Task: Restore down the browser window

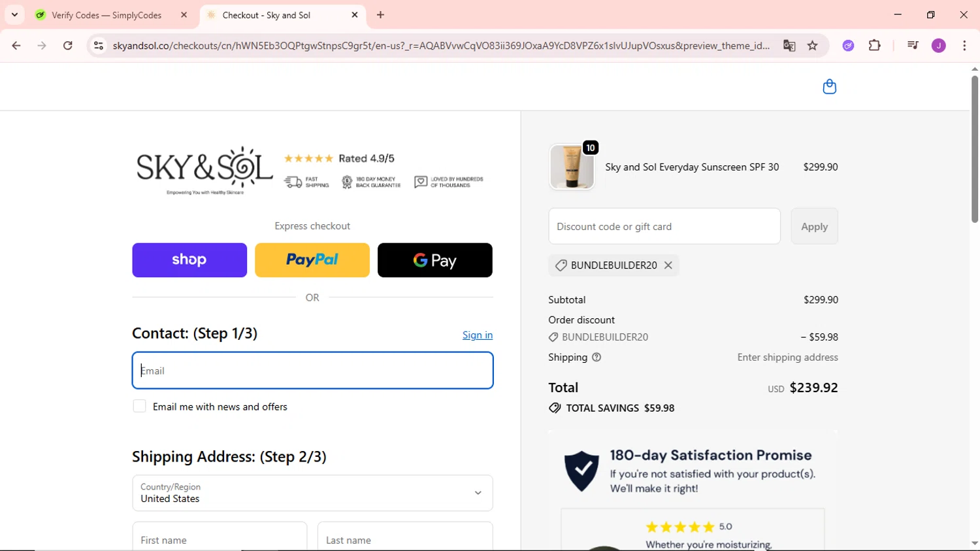Action: pos(930,14)
